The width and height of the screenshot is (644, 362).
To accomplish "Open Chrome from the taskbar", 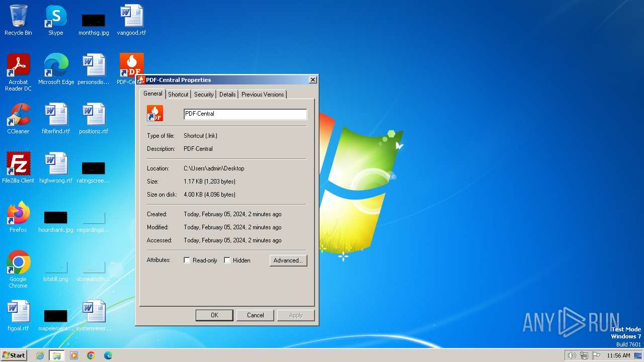I will pyautogui.click(x=91, y=355).
